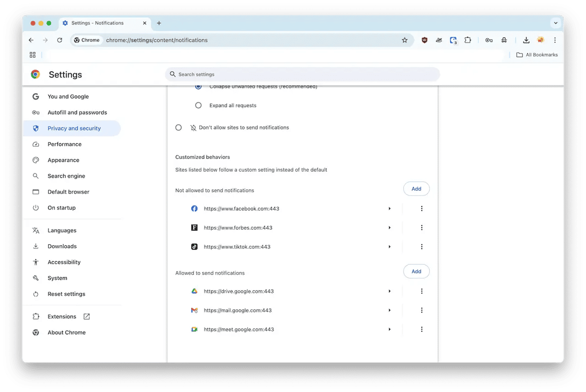586x392 pixels.
Task: Open Privacy and security settings section
Action: (74, 129)
